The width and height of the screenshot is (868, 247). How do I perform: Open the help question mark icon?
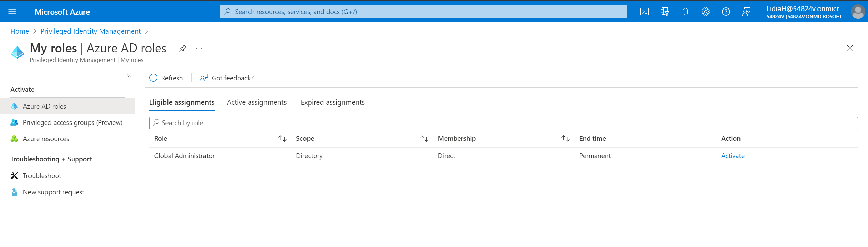click(x=726, y=12)
